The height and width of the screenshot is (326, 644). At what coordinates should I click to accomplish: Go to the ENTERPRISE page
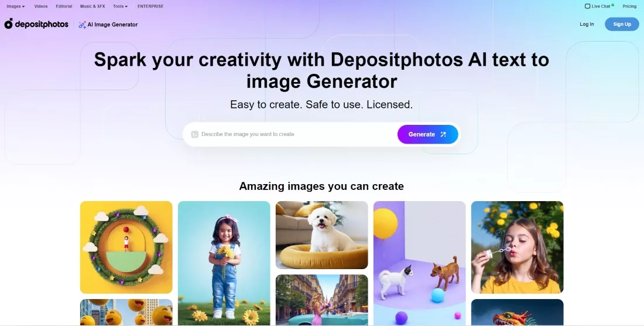(150, 6)
